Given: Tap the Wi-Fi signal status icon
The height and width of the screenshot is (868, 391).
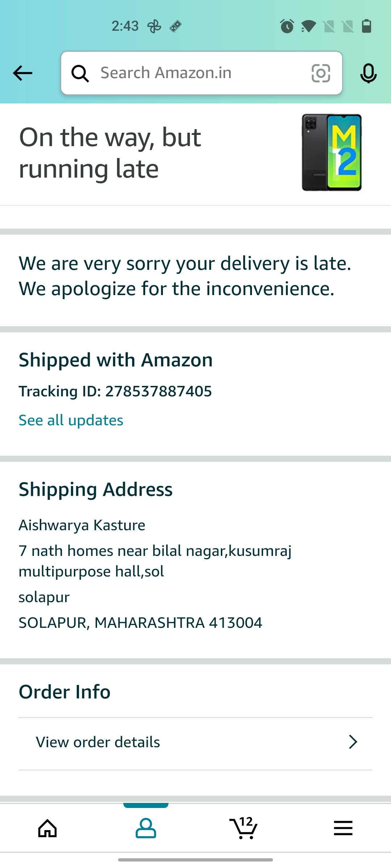Looking at the screenshot, I should pyautogui.click(x=308, y=26).
